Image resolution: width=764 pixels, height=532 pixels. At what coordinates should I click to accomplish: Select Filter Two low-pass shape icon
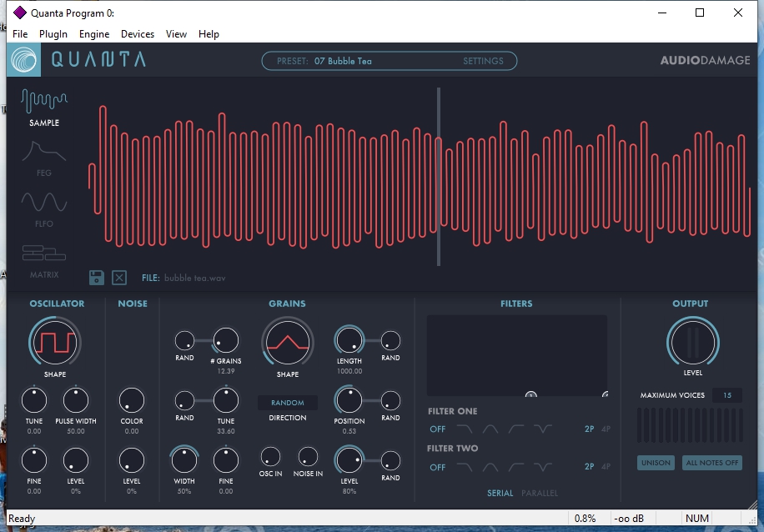click(465, 467)
